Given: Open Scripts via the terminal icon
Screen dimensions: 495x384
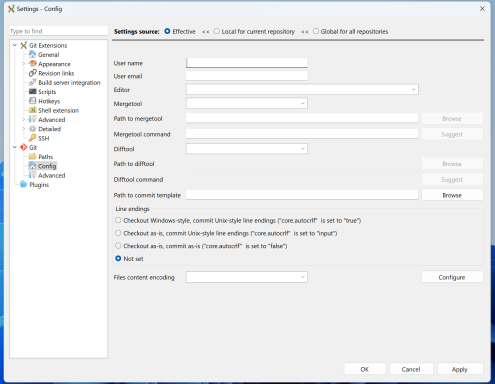Looking at the screenshot, I should [x=32, y=92].
